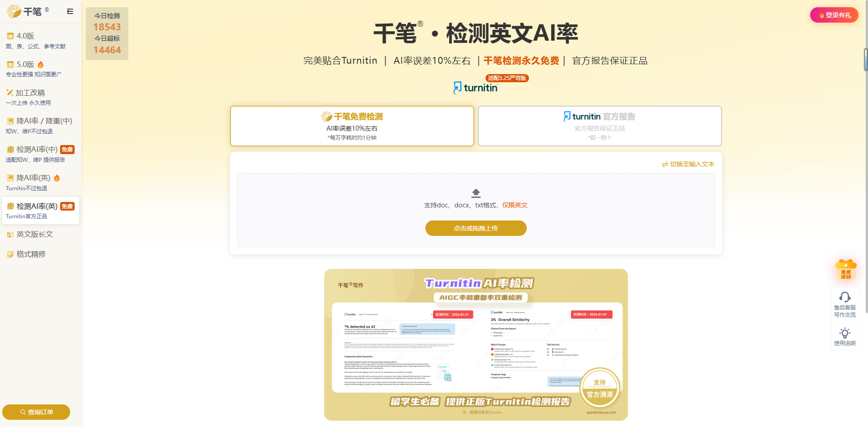This screenshot has height=427, width=868.
Task: Open the 4.0版 sidebar item
Action: [x=41, y=40]
